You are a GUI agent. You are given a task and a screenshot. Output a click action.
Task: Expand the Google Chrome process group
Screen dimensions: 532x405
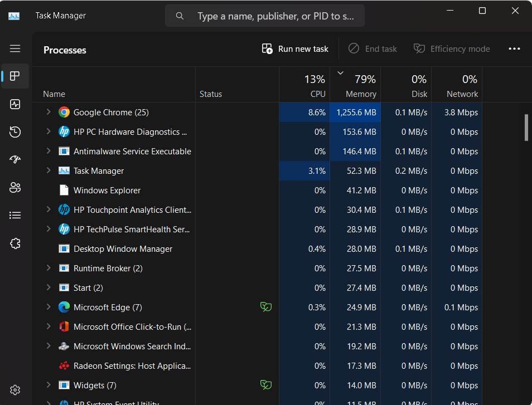(x=48, y=112)
